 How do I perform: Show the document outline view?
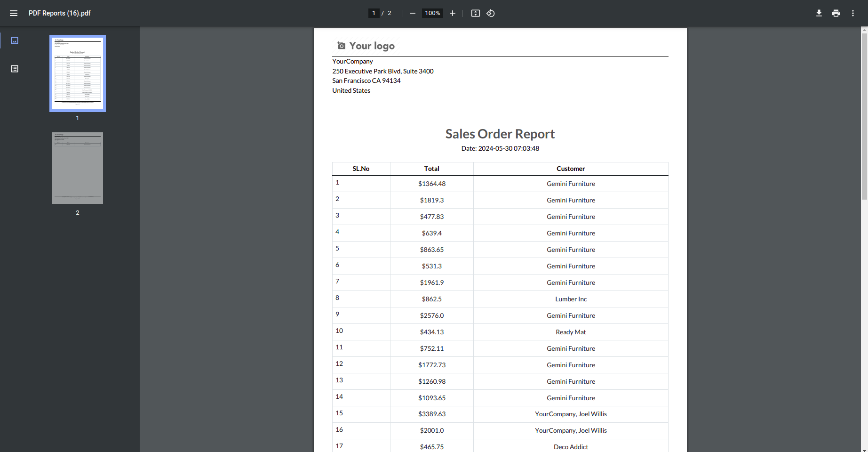tap(15, 69)
